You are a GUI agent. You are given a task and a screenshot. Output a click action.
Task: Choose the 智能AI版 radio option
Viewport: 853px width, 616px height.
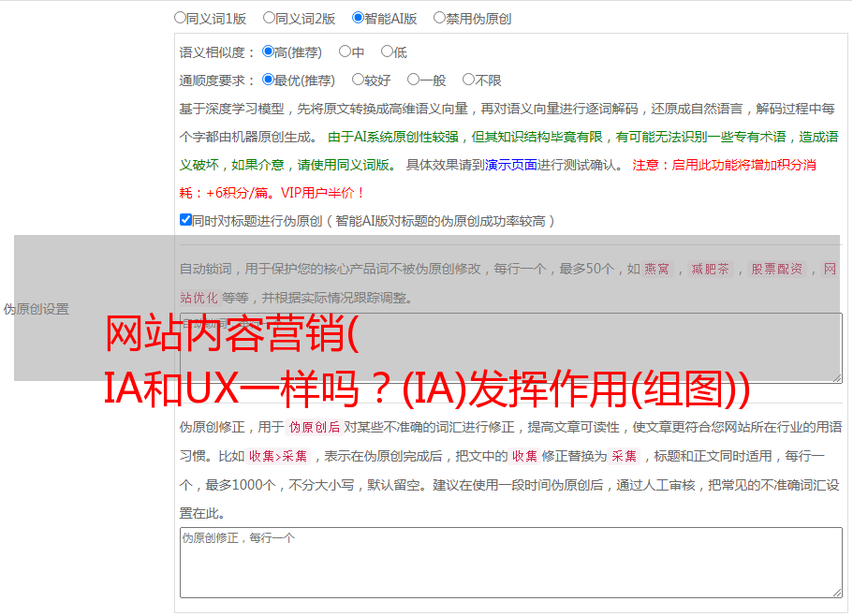tap(358, 18)
